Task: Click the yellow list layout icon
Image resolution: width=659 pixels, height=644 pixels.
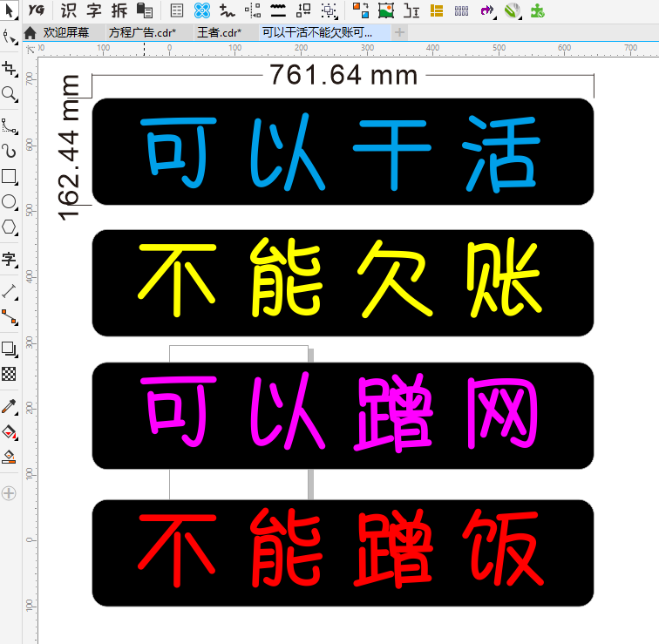Action: click(x=437, y=10)
